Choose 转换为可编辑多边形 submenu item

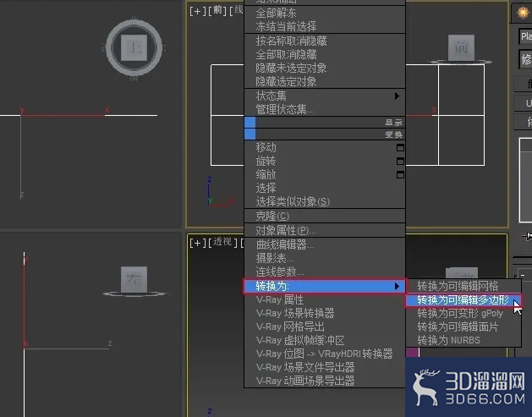click(463, 300)
